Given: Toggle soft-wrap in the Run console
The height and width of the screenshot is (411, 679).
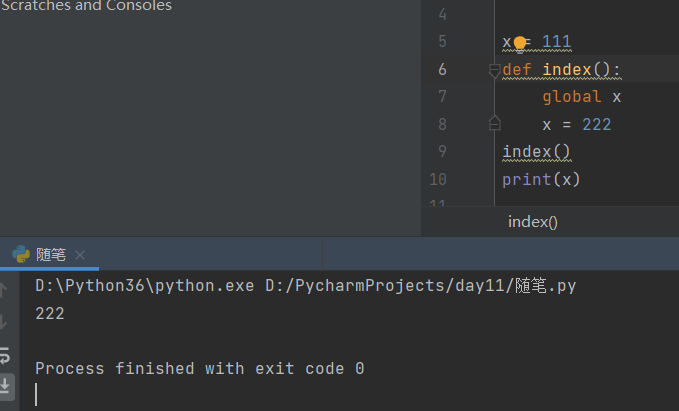Looking at the screenshot, I should pos(7,354).
